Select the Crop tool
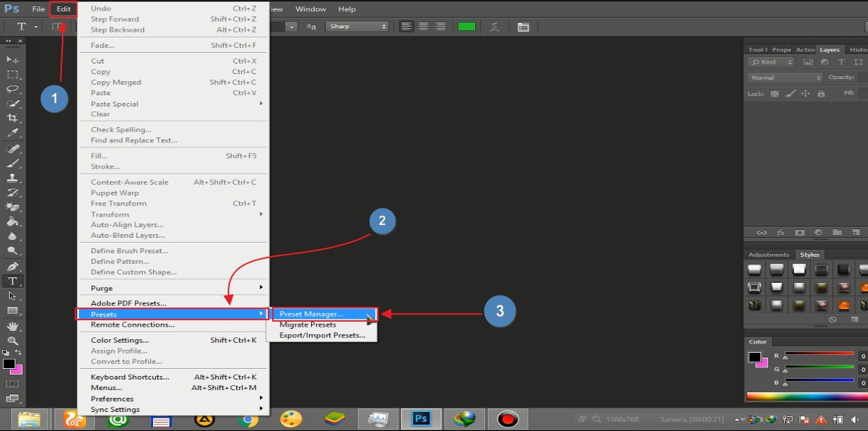The width and height of the screenshot is (868, 431). pyautogui.click(x=13, y=118)
